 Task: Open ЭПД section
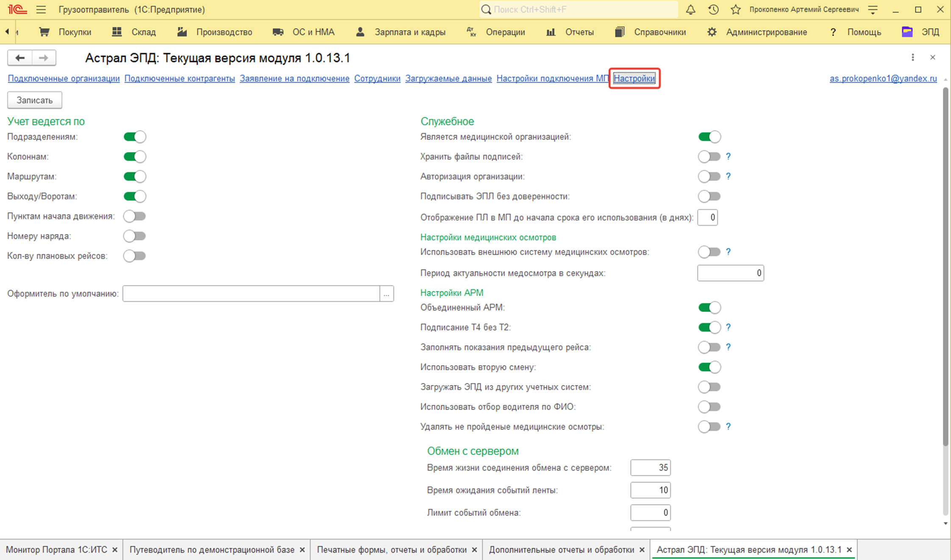pyautogui.click(x=921, y=32)
